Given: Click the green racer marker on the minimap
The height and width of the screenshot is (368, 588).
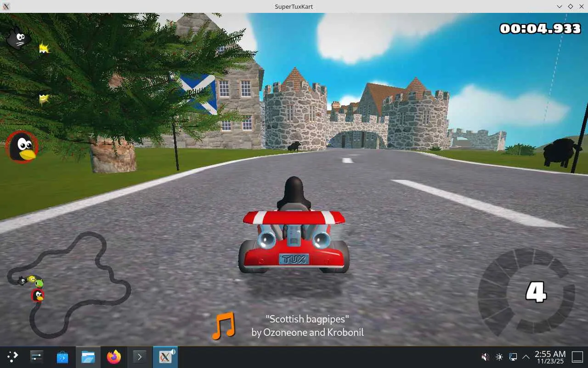Looking at the screenshot, I should pos(39,283).
